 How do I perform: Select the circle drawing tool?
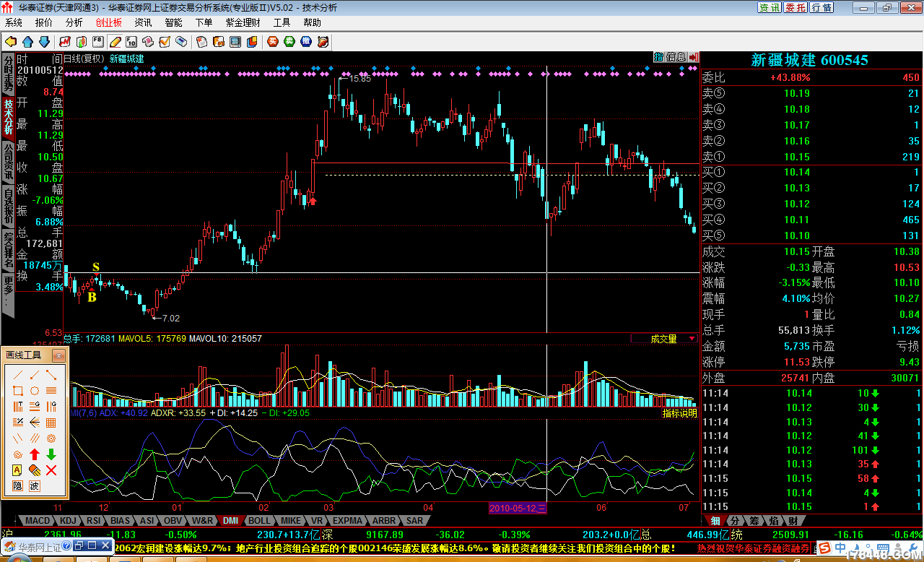click(35, 391)
